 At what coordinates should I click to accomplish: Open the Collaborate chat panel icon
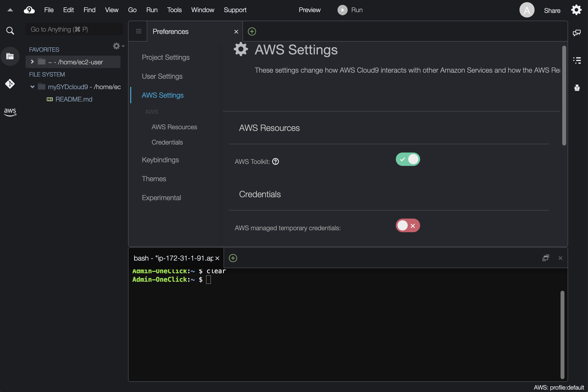[577, 33]
